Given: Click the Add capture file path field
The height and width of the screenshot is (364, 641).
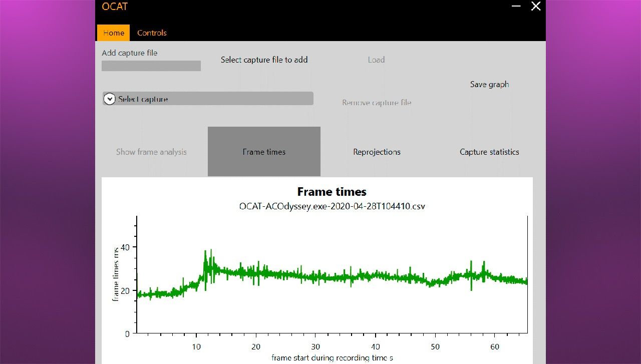Looking at the screenshot, I should [x=151, y=66].
